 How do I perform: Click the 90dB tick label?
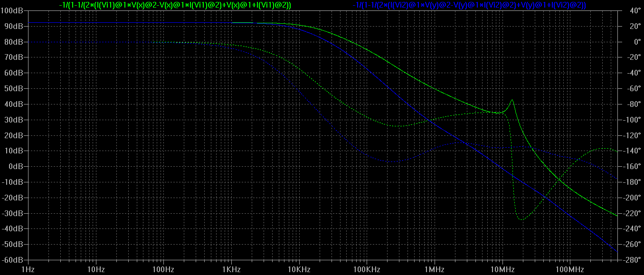[14, 26]
